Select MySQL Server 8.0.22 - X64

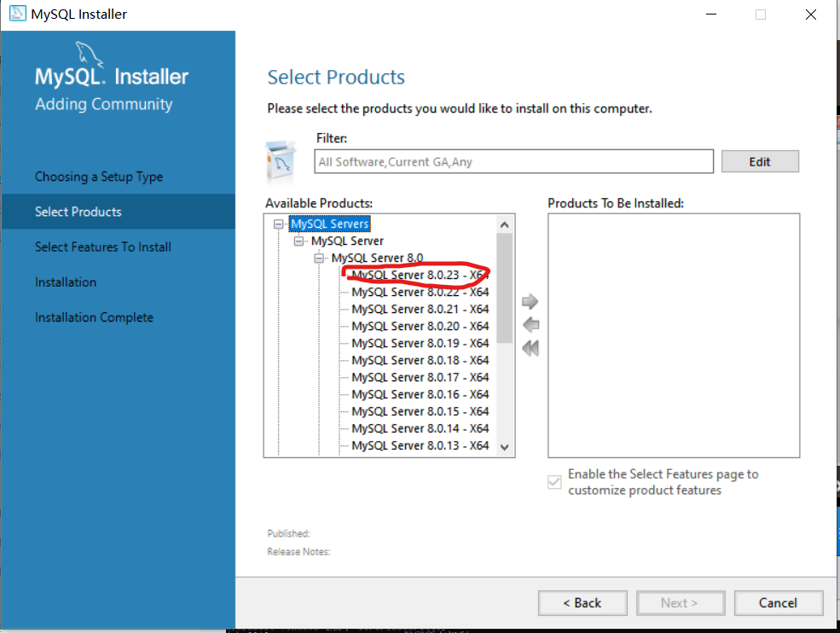(420, 293)
